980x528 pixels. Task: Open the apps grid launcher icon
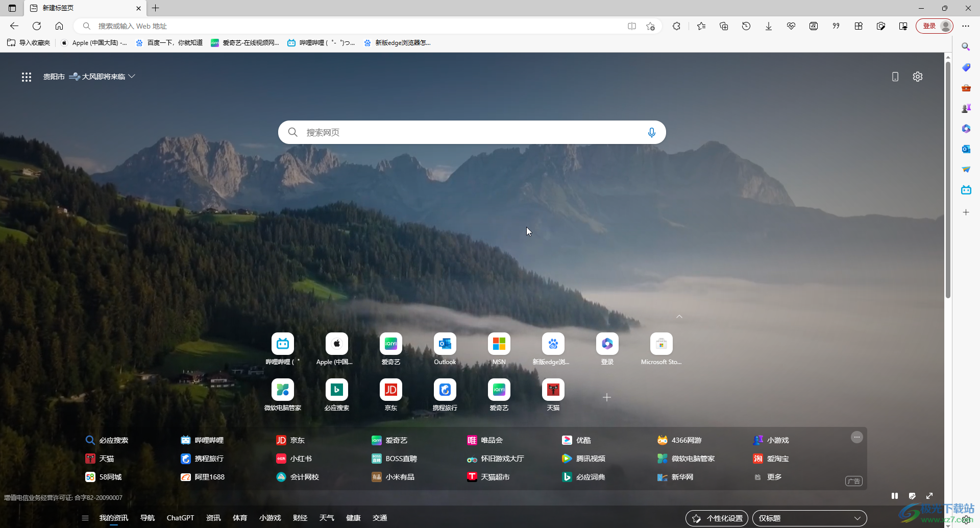27,77
